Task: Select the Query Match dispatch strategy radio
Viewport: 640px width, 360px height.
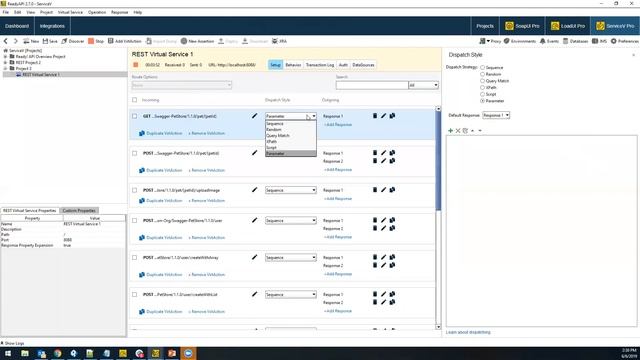Action: (482, 81)
